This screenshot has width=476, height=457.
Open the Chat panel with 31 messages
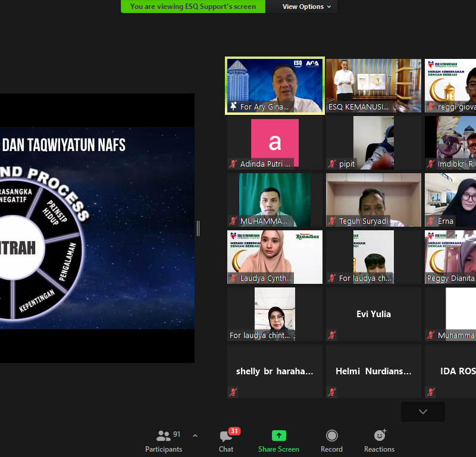226,437
